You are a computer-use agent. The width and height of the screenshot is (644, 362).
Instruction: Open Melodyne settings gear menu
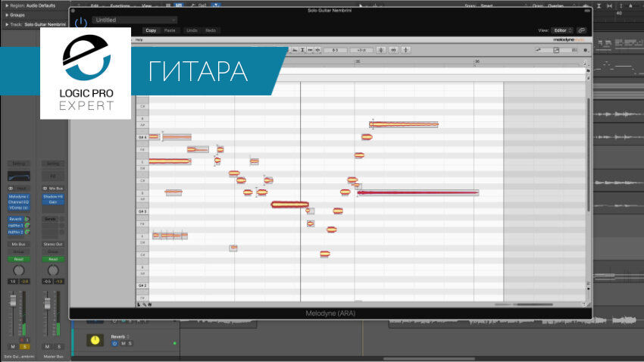point(585,50)
